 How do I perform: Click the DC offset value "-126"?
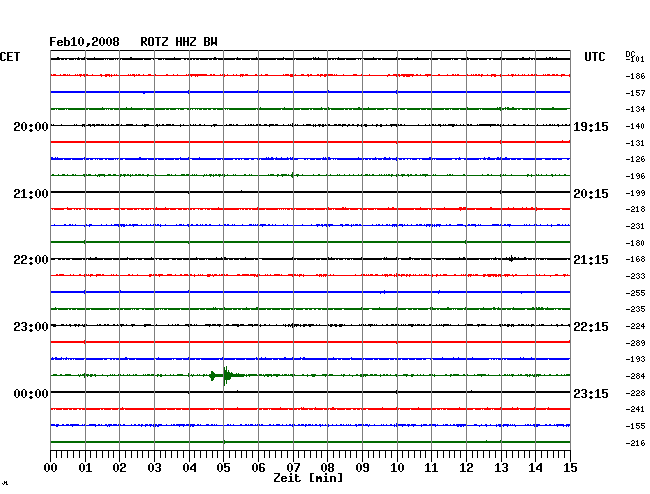(x=635, y=159)
